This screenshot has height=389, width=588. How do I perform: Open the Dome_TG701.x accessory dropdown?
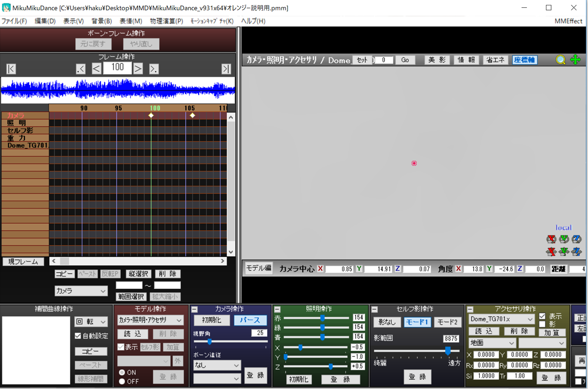(501, 319)
